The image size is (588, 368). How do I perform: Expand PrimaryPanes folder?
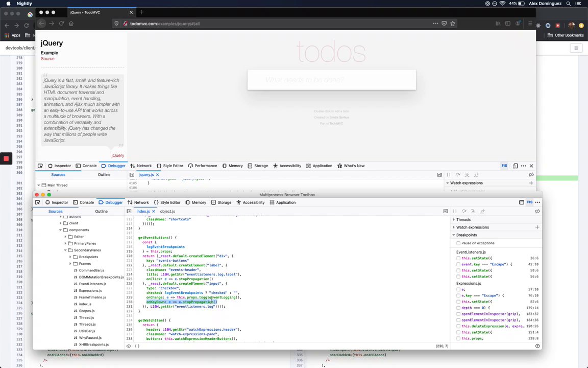[66, 243]
